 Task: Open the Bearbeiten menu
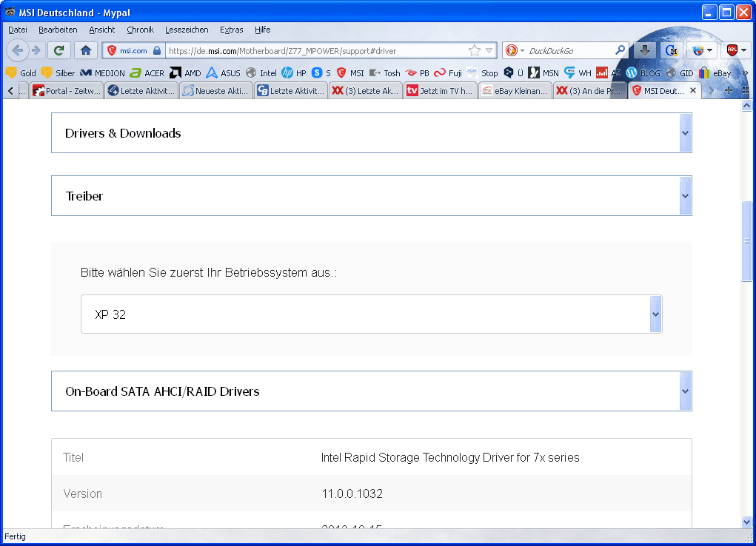(58, 30)
